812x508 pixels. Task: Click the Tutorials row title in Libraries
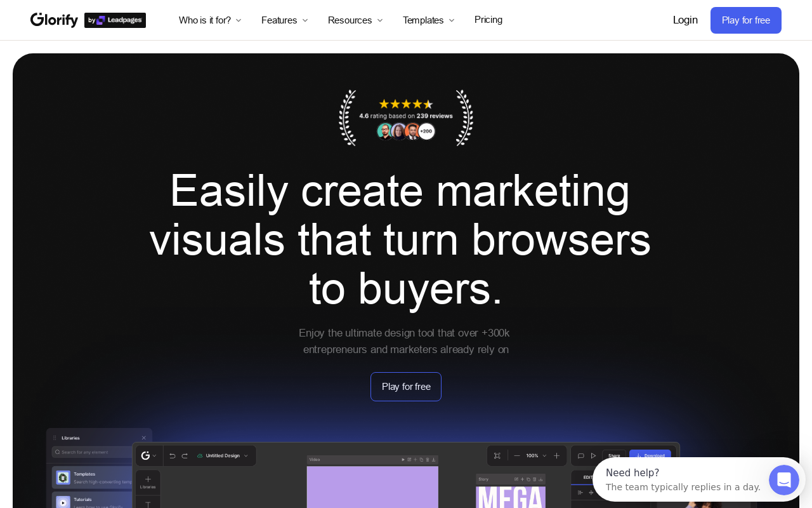point(82,499)
